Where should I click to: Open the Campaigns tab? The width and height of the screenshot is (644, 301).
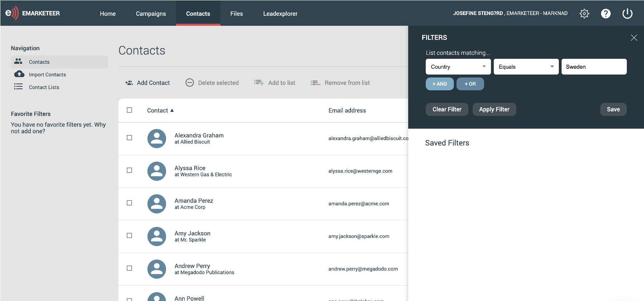tap(151, 14)
